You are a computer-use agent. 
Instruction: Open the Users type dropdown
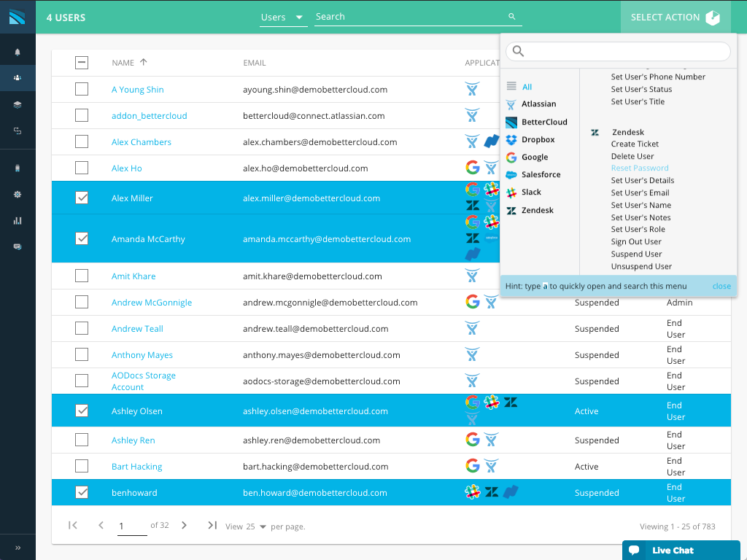(283, 17)
